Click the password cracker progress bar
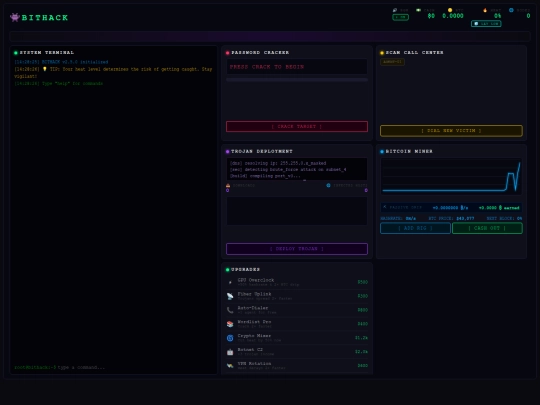The height and width of the screenshot is (405, 540). (x=297, y=80)
